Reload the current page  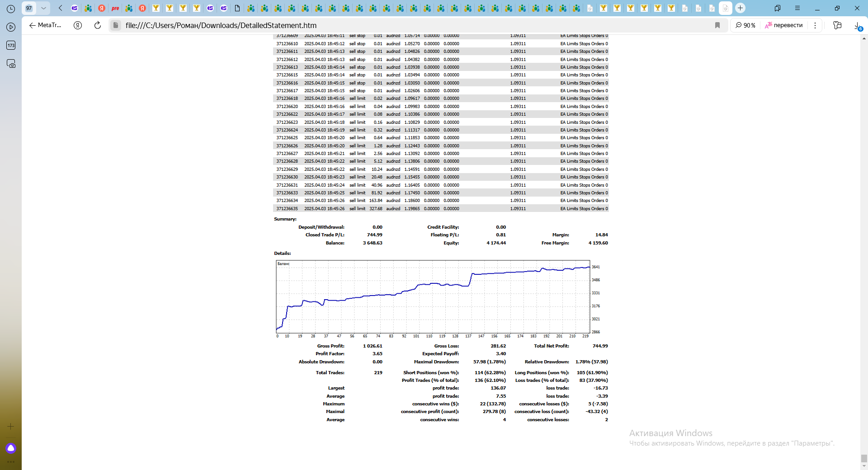point(97,25)
